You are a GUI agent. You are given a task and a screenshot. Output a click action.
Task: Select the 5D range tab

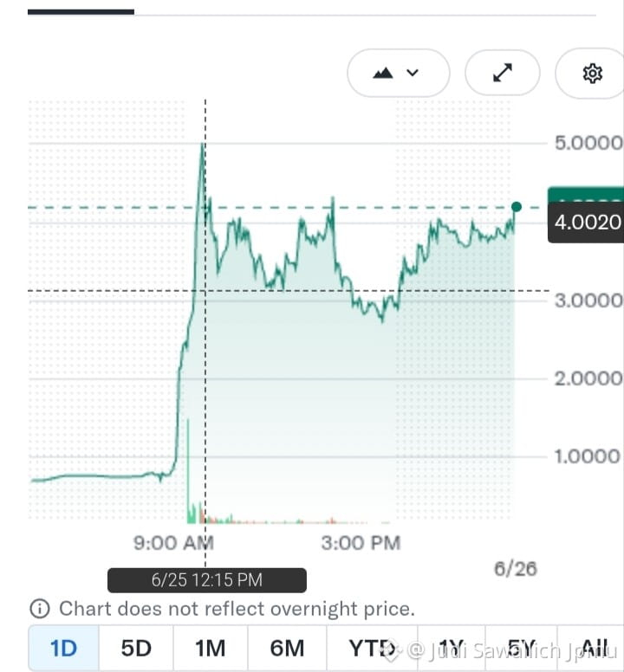(x=136, y=648)
